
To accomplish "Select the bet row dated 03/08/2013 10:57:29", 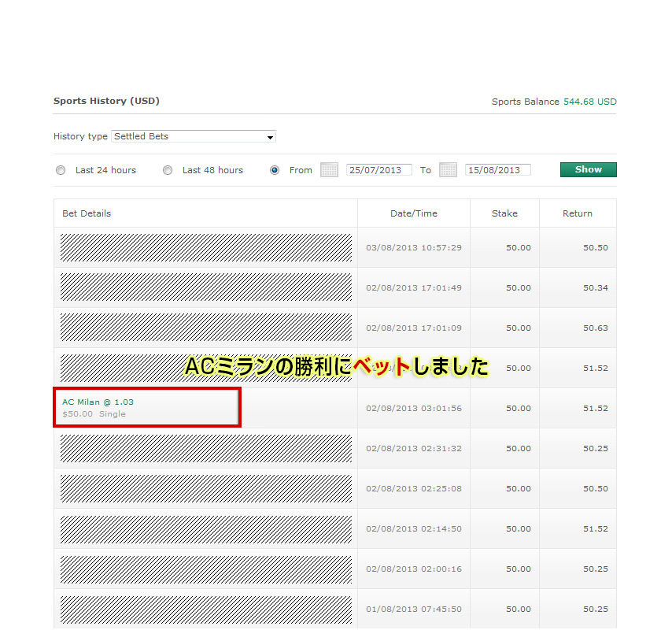I will click(x=414, y=248).
